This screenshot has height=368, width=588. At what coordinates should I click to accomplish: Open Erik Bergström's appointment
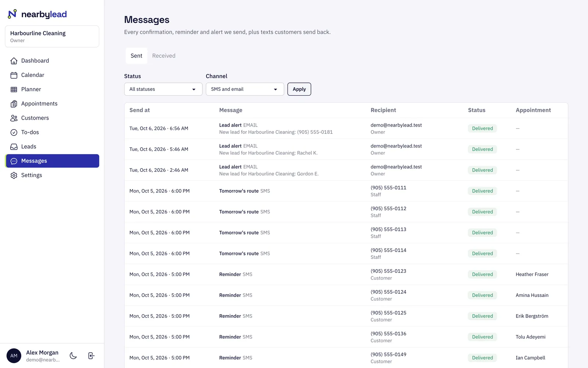point(532,316)
